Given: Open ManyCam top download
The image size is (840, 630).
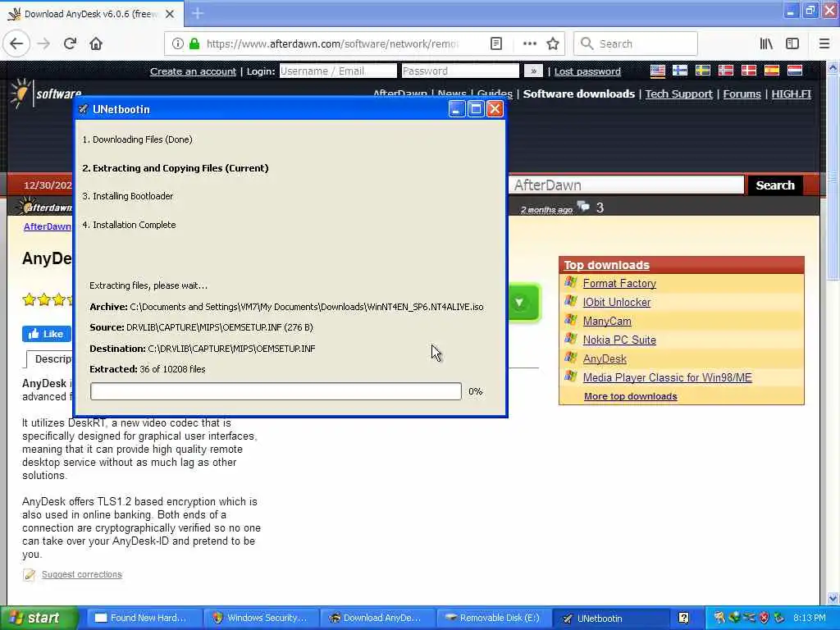Looking at the screenshot, I should 607,321.
